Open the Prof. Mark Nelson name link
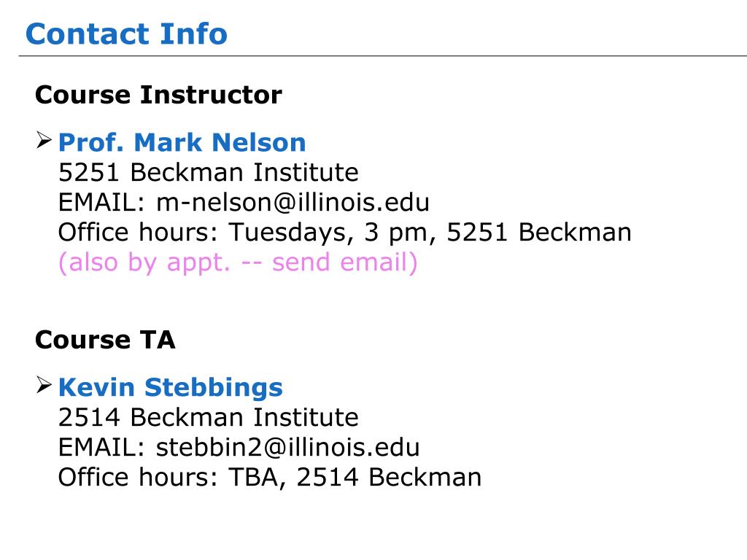 182,142
